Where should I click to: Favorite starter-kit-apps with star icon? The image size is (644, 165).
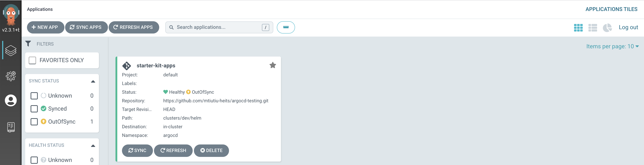(x=273, y=65)
